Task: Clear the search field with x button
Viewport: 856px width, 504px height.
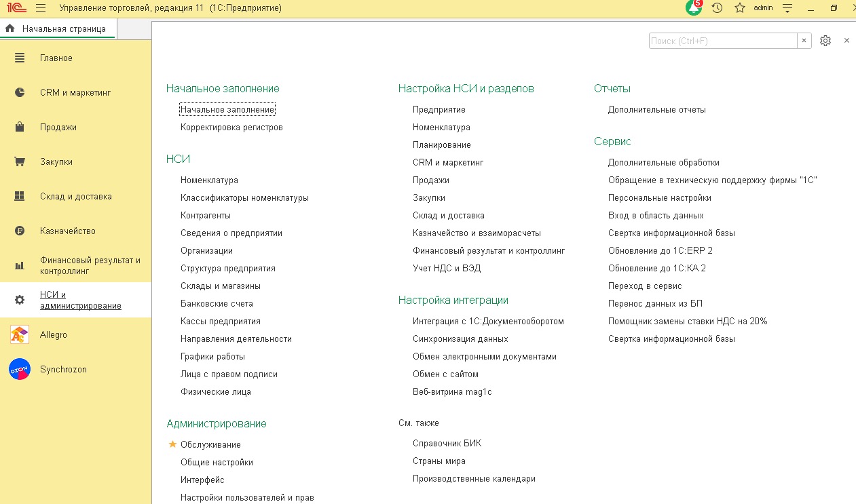Action: click(804, 41)
